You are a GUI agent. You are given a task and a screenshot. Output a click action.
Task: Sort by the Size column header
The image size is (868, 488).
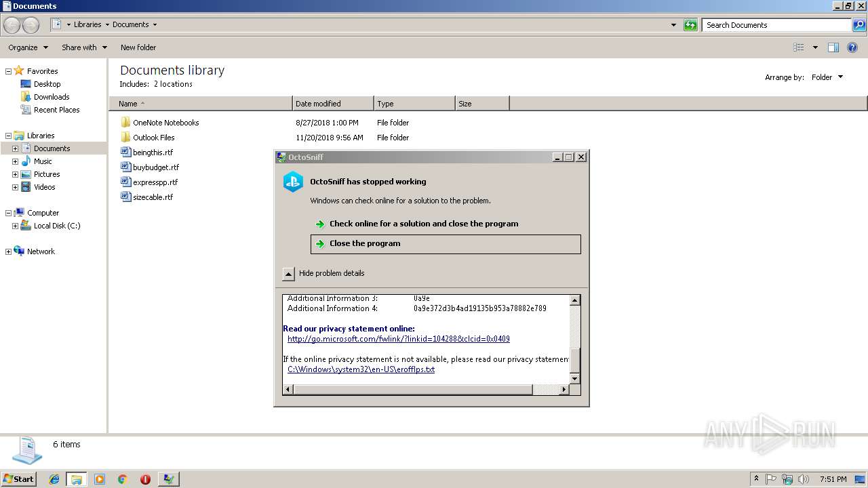[482, 104]
